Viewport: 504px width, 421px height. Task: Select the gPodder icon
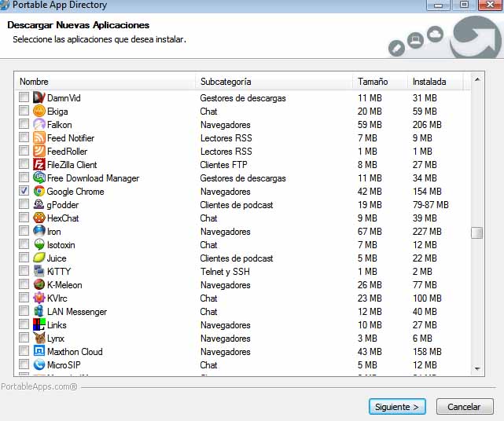(x=39, y=204)
